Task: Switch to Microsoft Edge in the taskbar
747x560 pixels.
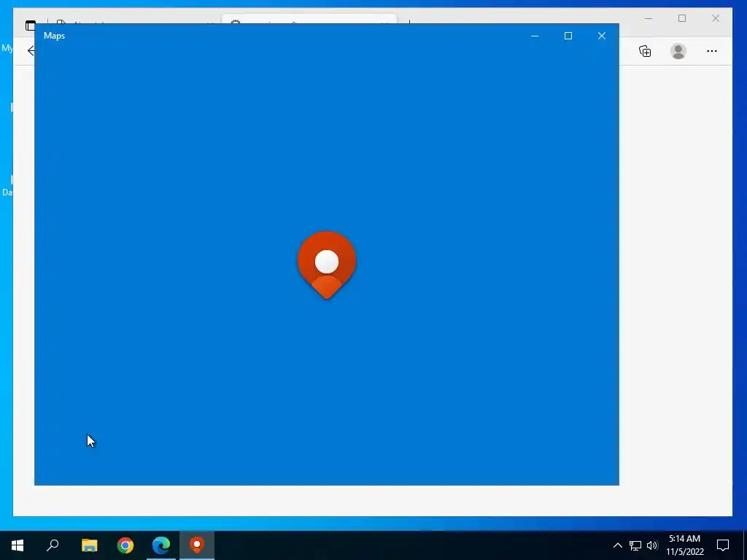Action: (161, 545)
